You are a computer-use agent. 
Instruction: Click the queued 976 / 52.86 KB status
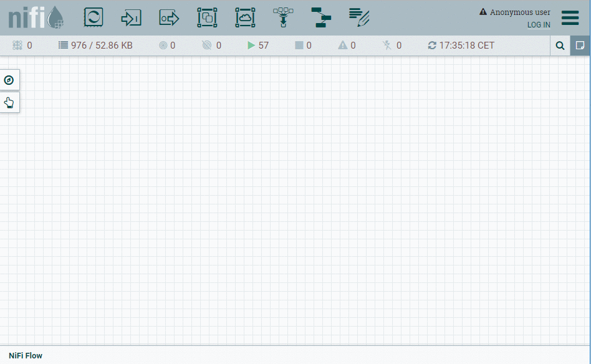[x=95, y=45]
